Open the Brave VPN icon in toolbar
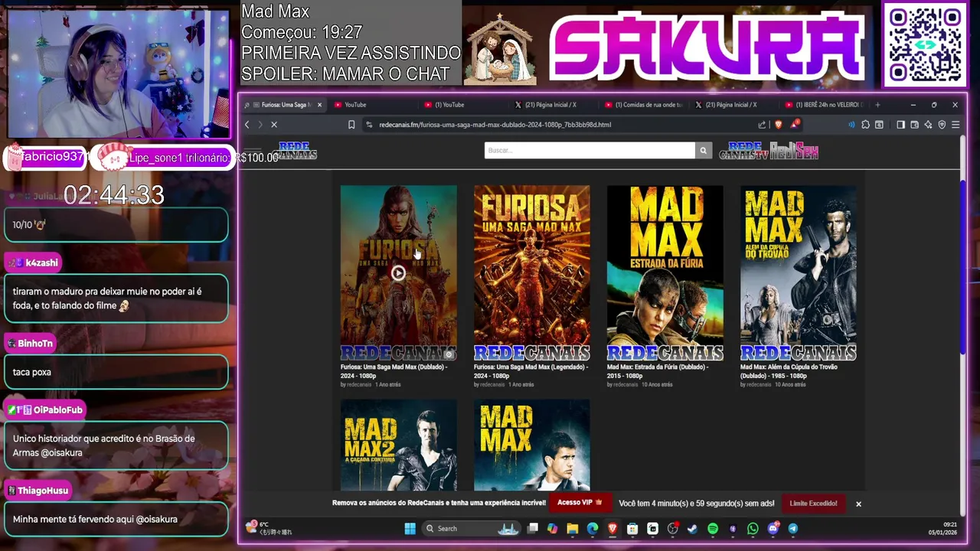This screenshot has height=551, width=980. pos(942,125)
